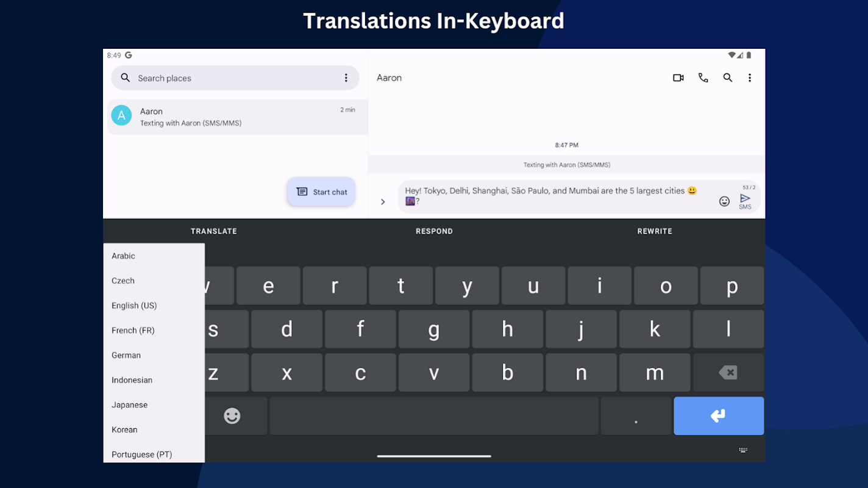Tap the letter f key
This screenshot has width=868, height=488.
point(360,329)
